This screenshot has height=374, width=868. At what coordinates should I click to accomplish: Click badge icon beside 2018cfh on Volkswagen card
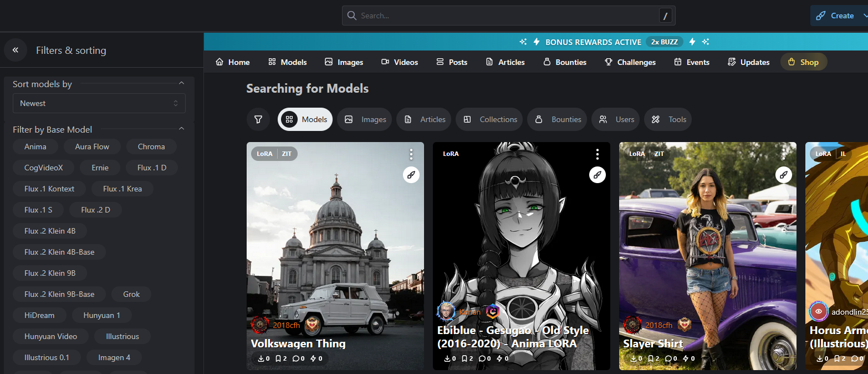tap(312, 325)
